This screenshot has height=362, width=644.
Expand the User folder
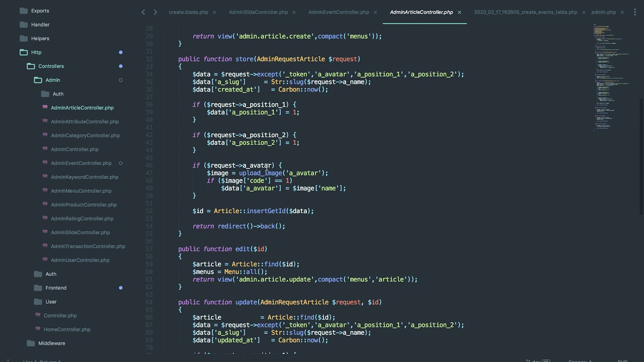[x=38, y=302]
